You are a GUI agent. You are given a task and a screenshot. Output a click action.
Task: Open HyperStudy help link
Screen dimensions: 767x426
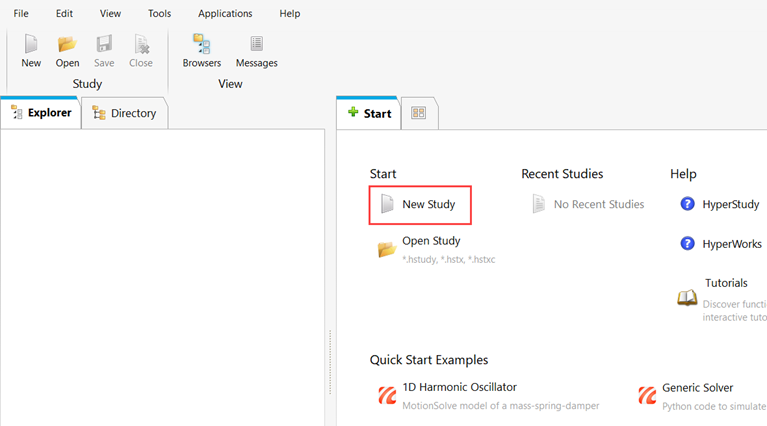pos(730,204)
